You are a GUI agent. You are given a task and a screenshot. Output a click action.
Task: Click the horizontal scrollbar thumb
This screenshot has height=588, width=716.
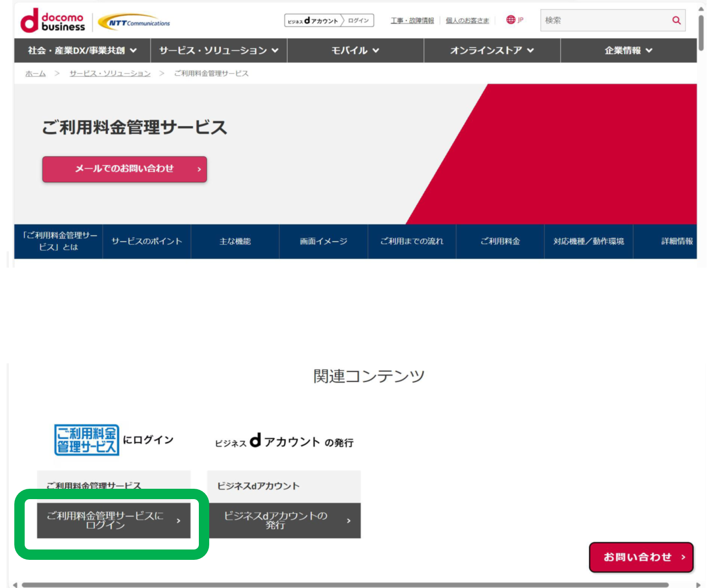(x=345, y=585)
